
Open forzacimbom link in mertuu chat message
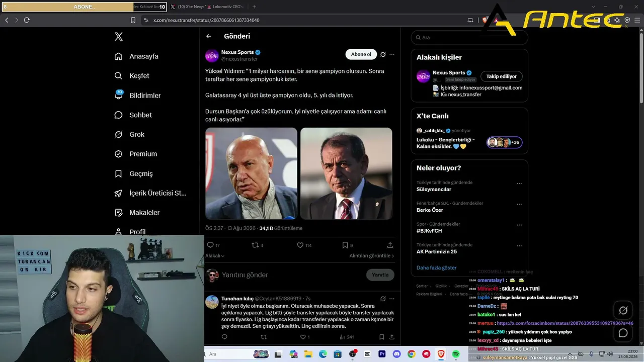(x=565, y=323)
